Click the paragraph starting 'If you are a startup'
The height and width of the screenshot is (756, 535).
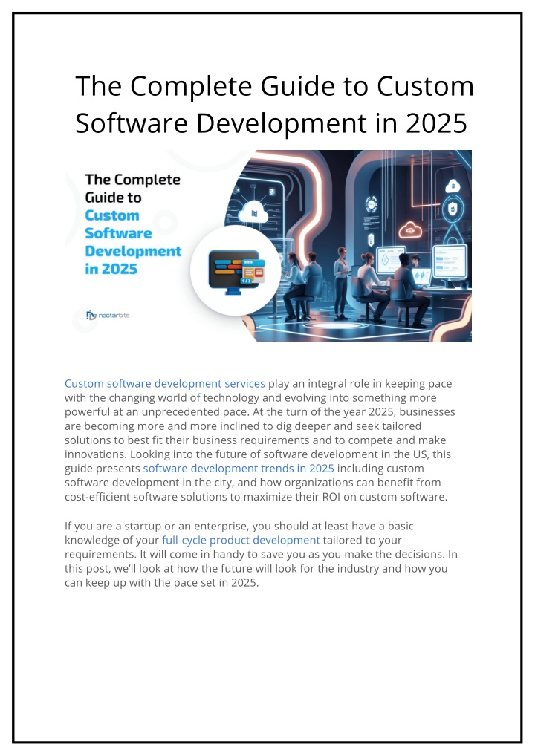tap(261, 555)
